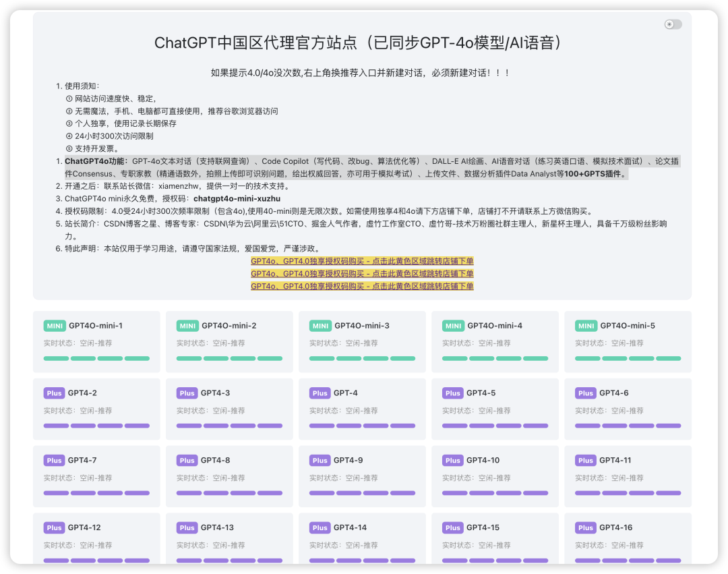Click the MINI badge on GPT4O-mini-4
Viewport: 728px width, 574px height.
(453, 326)
